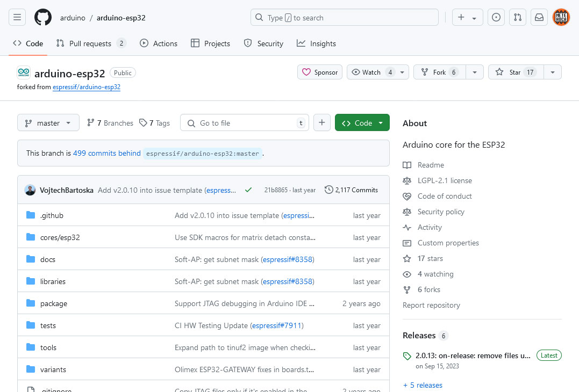Click the GitHub Octocat logo
This screenshot has width=579, height=392.
tap(43, 17)
